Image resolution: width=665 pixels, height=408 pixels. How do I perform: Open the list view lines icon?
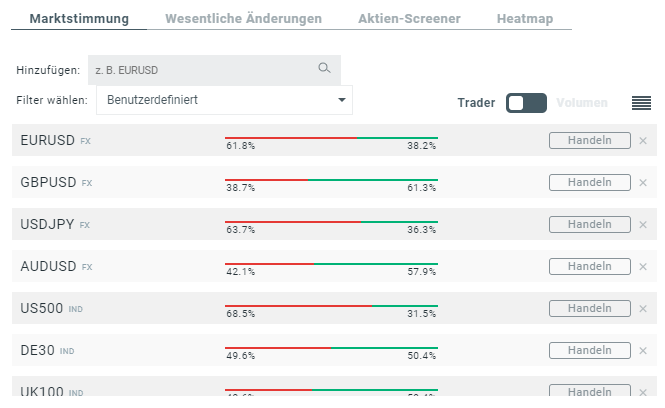pyautogui.click(x=641, y=103)
